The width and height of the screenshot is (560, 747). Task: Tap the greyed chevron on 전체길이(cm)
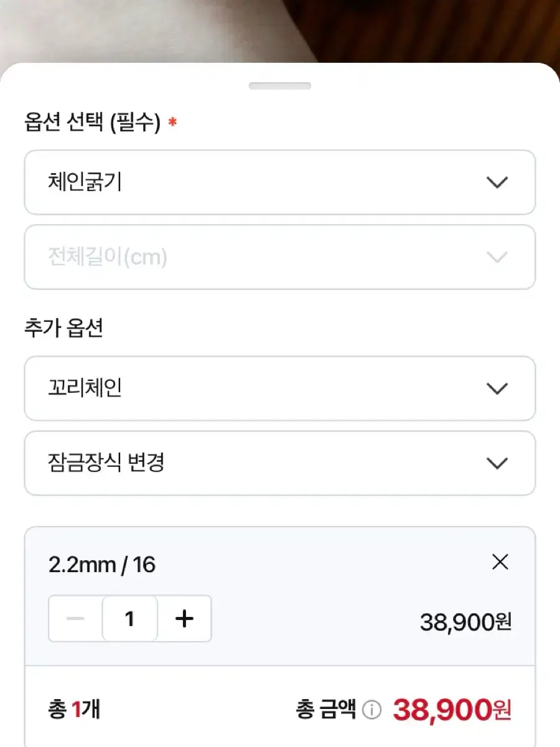[x=497, y=257]
